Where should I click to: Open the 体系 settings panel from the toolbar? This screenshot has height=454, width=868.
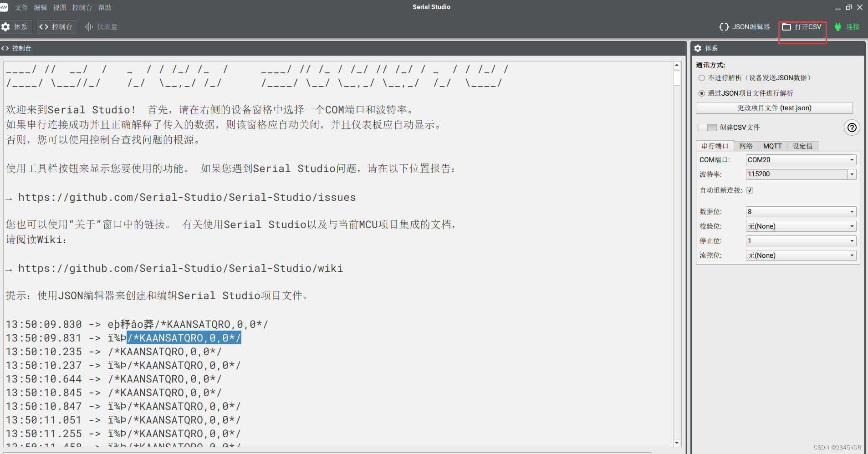[15, 26]
